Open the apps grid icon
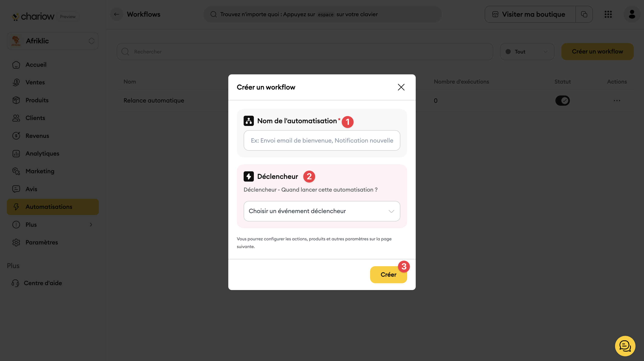Screen dimensions: 644x361 [608, 14]
